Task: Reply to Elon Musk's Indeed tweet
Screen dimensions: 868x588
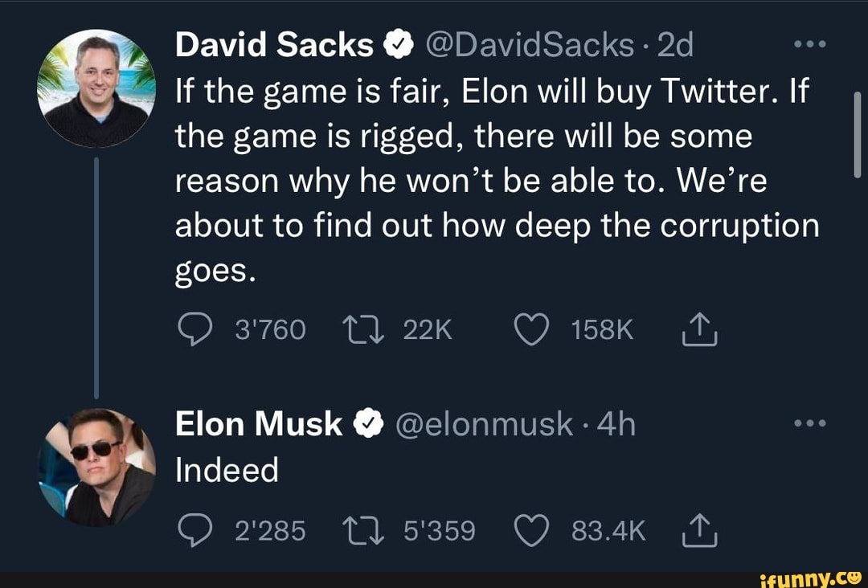Action: click(x=192, y=530)
